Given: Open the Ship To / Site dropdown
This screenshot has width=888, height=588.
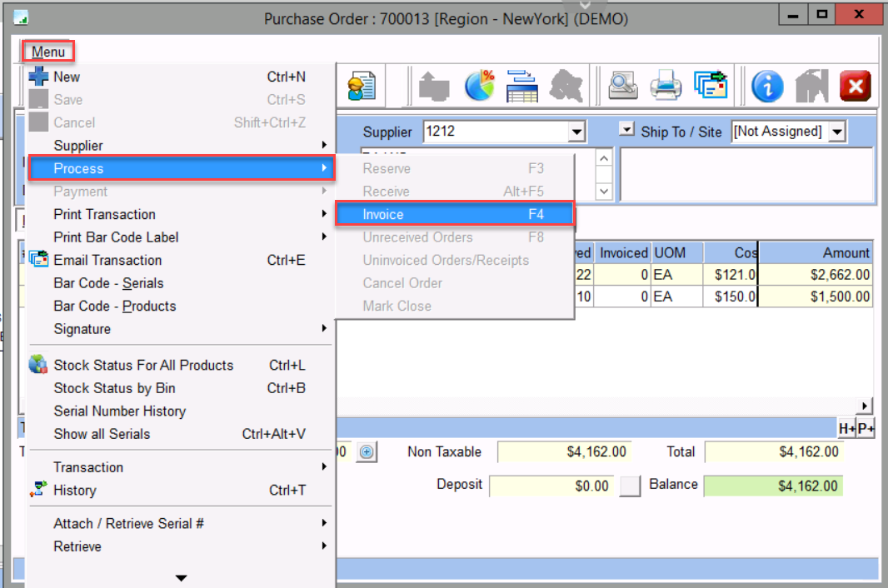Looking at the screenshot, I should click(x=836, y=132).
